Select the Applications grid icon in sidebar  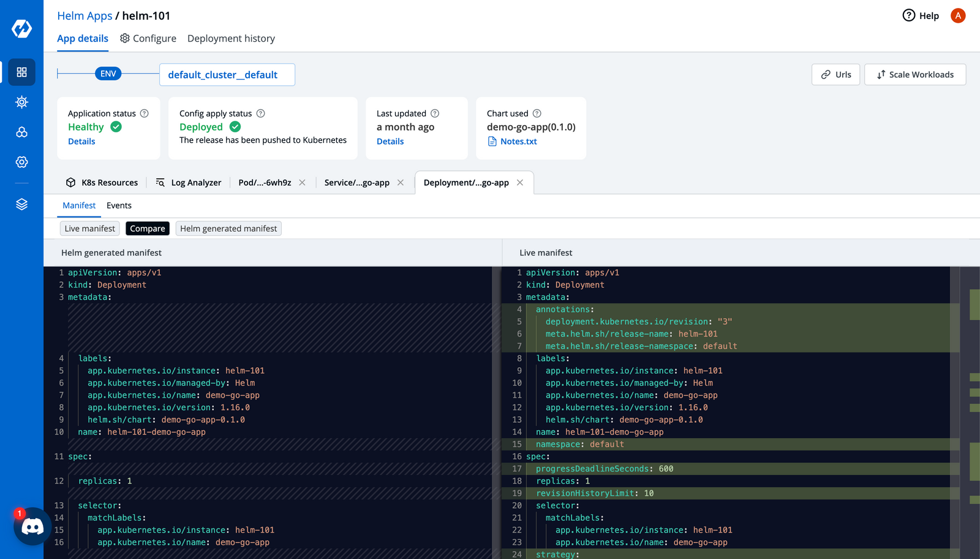[21, 72]
